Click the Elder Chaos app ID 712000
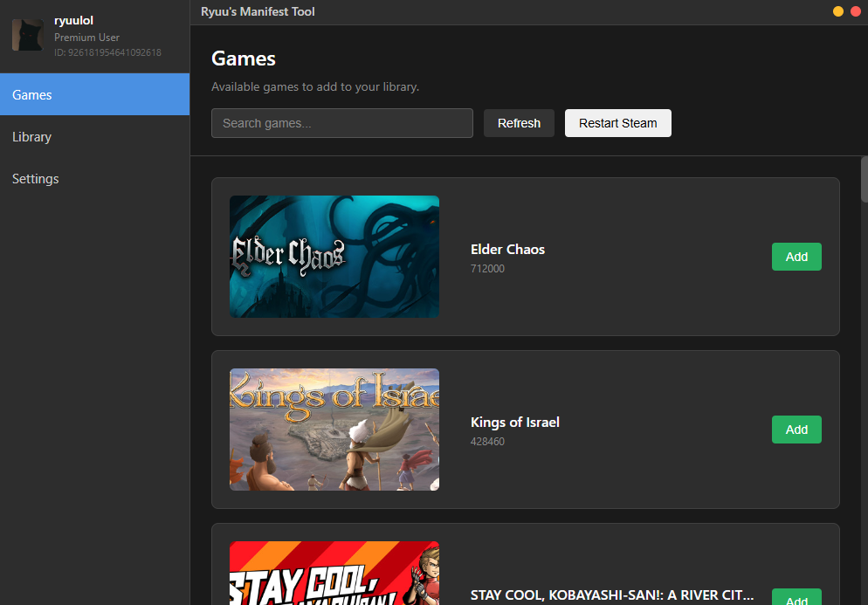Image resolution: width=868 pixels, height=605 pixels. click(487, 269)
